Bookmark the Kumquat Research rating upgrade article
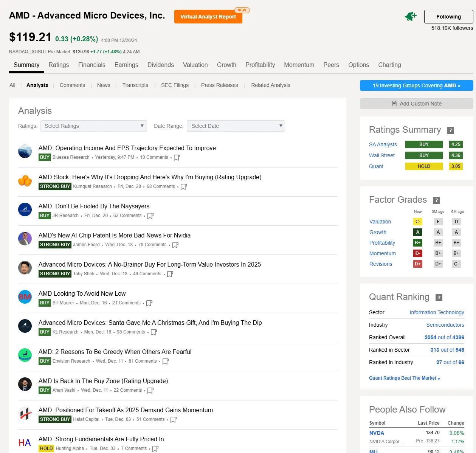The height and width of the screenshot is (453, 476). 184,187
